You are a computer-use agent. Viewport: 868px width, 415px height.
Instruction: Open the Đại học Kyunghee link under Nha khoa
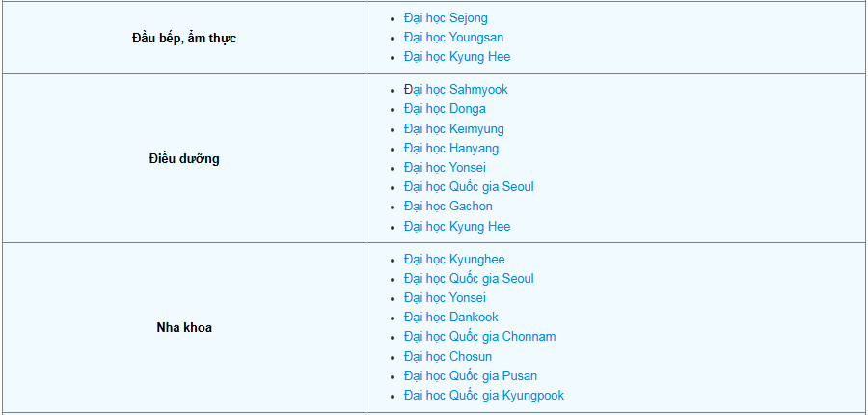[x=454, y=260]
